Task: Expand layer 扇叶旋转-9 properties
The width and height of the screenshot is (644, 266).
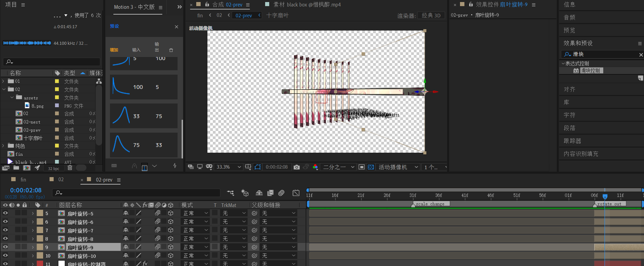Action: (33, 247)
